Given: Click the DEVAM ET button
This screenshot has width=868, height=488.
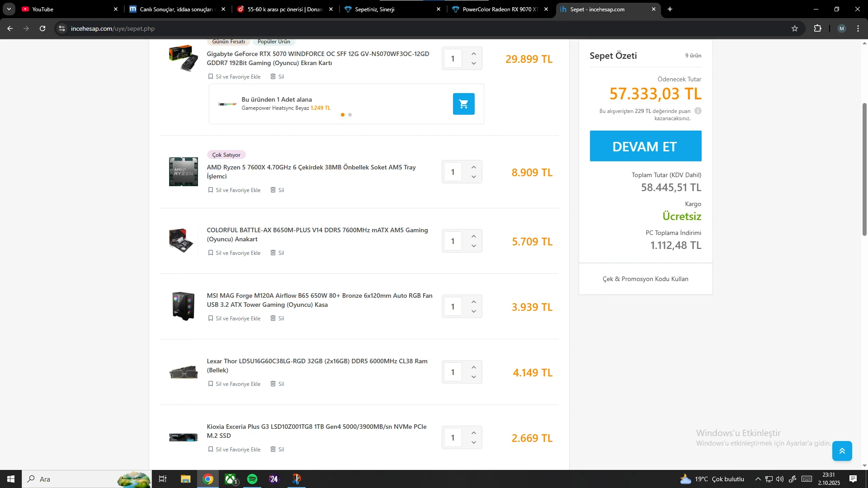Looking at the screenshot, I should (645, 146).
